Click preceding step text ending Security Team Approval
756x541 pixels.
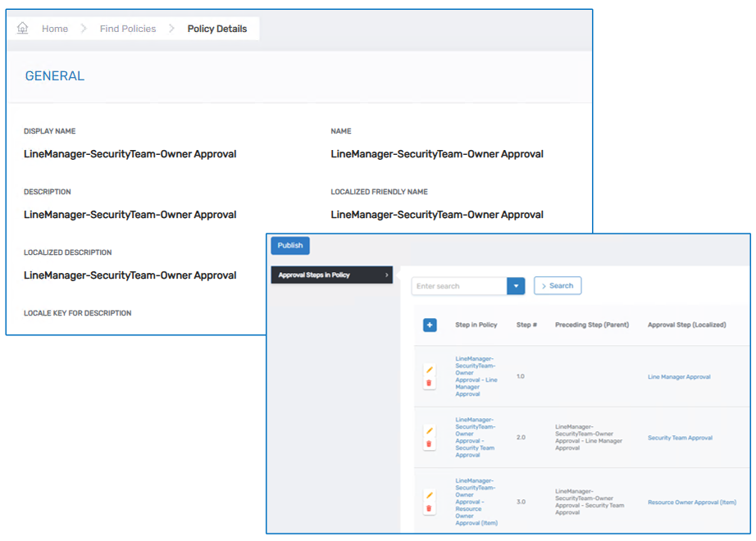pyautogui.click(x=590, y=502)
